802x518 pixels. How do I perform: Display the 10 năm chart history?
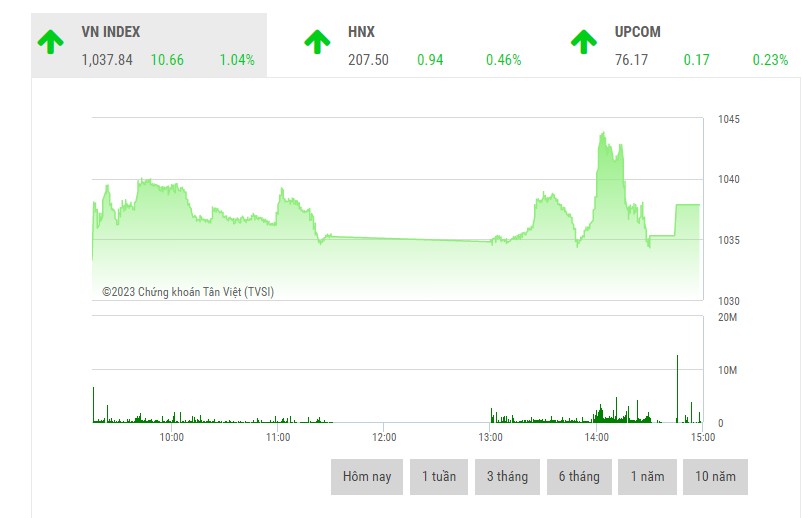point(715,477)
